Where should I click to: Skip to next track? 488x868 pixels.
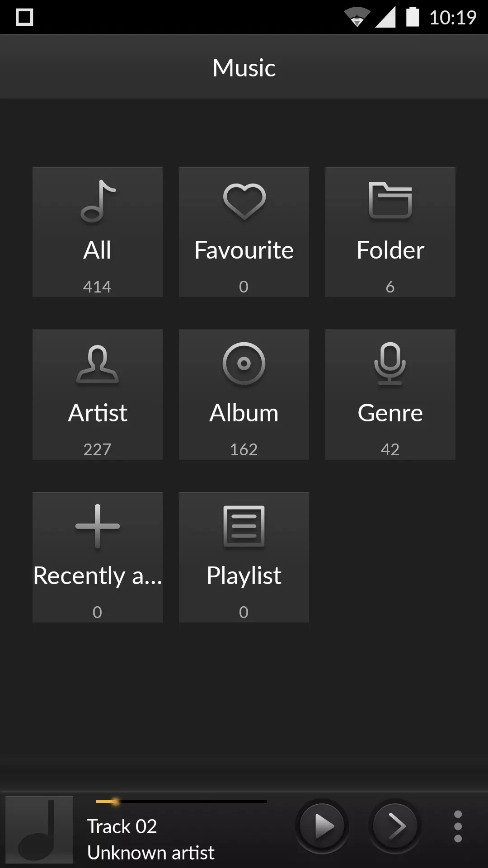395,826
